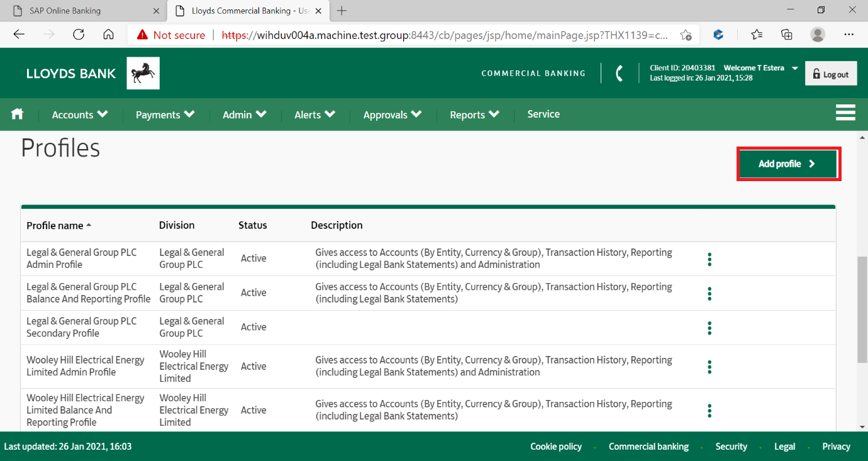
Task: Open the Commercial banking footer link
Action: pos(648,447)
